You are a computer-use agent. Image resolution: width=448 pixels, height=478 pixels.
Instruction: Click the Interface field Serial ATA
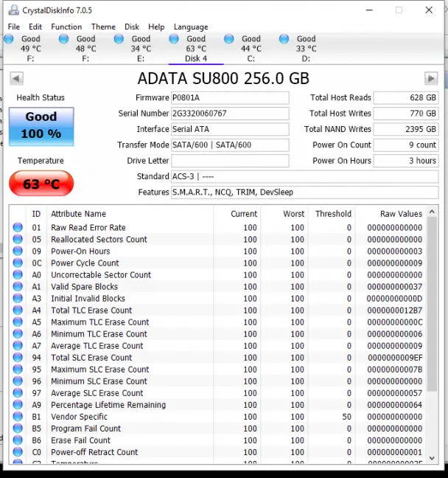[x=230, y=129]
